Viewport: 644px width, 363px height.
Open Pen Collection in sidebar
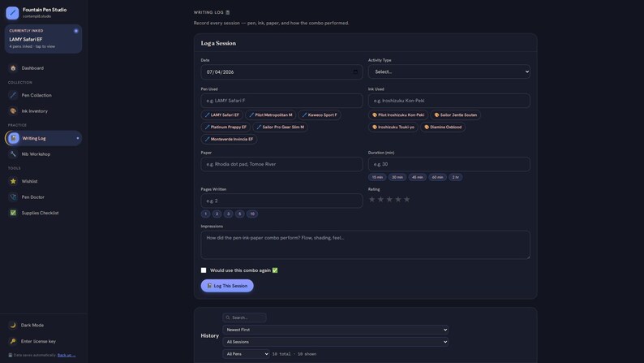[43, 95]
